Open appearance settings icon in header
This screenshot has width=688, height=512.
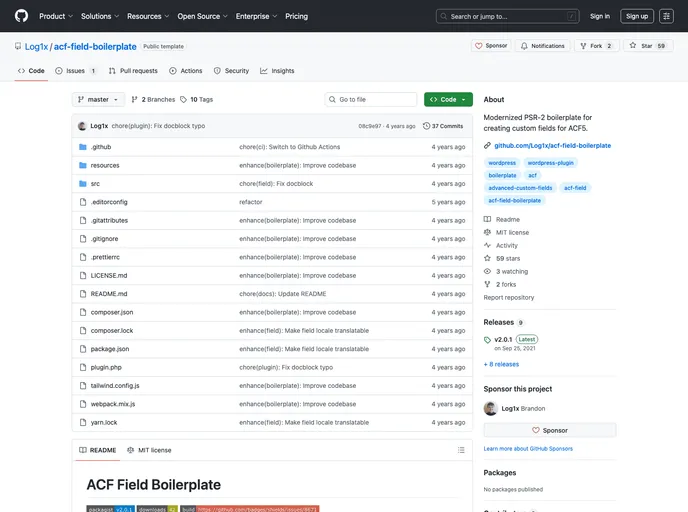[x=666, y=16]
